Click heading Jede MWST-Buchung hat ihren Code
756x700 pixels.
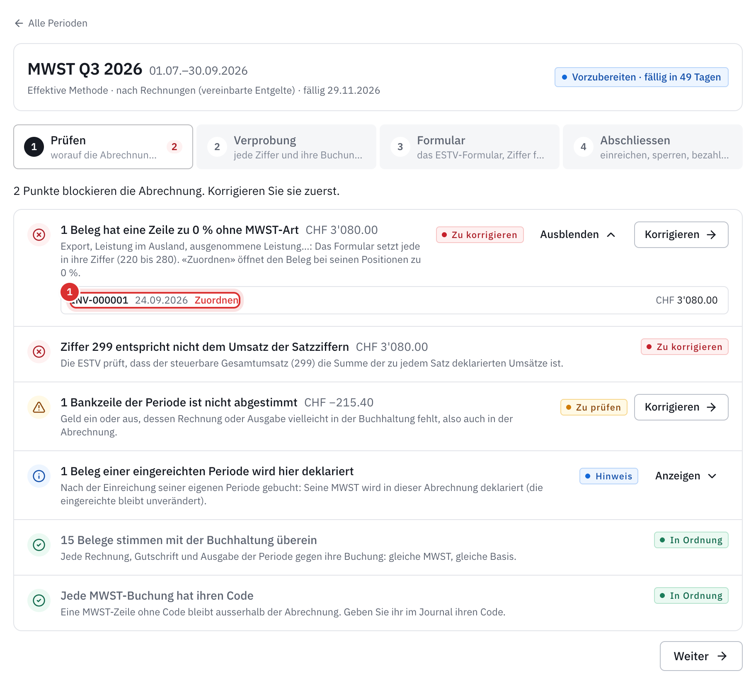(x=157, y=595)
